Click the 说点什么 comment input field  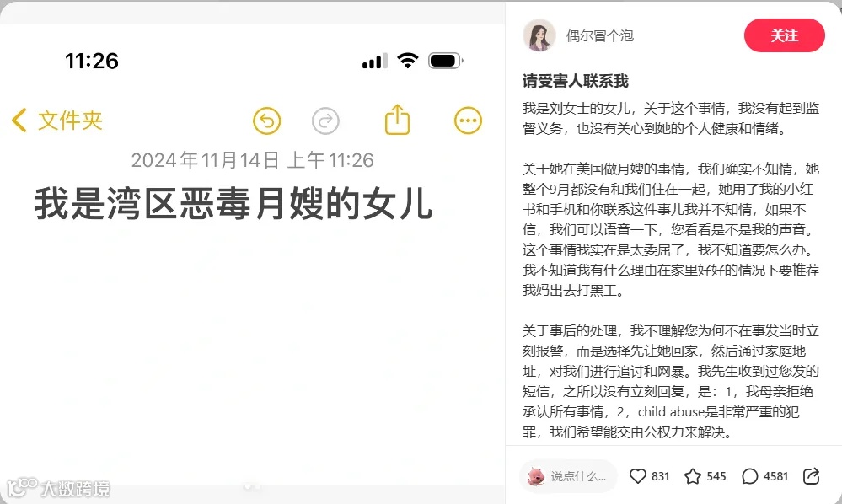click(x=568, y=476)
